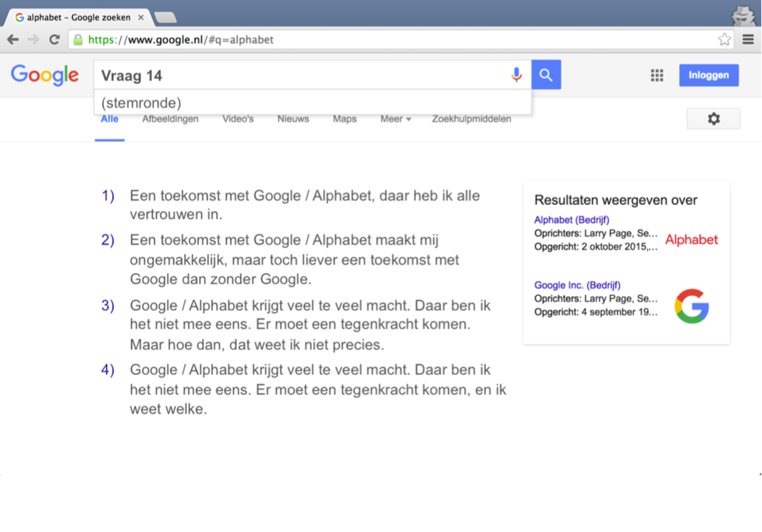Image resolution: width=762 pixels, height=532 pixels.
Task: Open the Maps results tab
Action: pyautogui.click(x=345, y=119)
